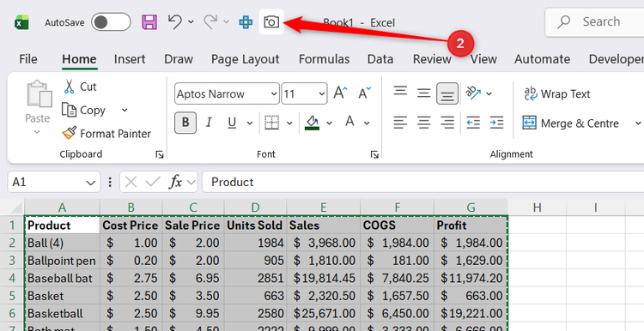Click the blue add-in icon beside Redo

click(x=246, y=21)
